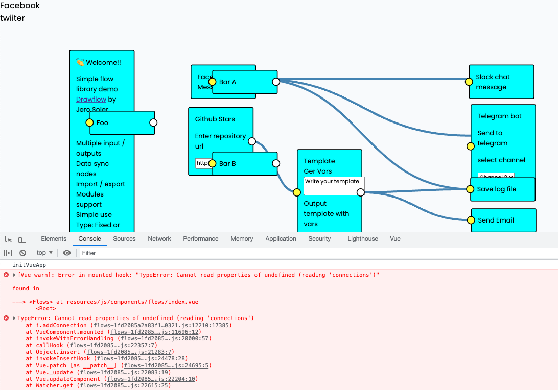Select the inspect element tool in DevTools

tap(8, 238)
